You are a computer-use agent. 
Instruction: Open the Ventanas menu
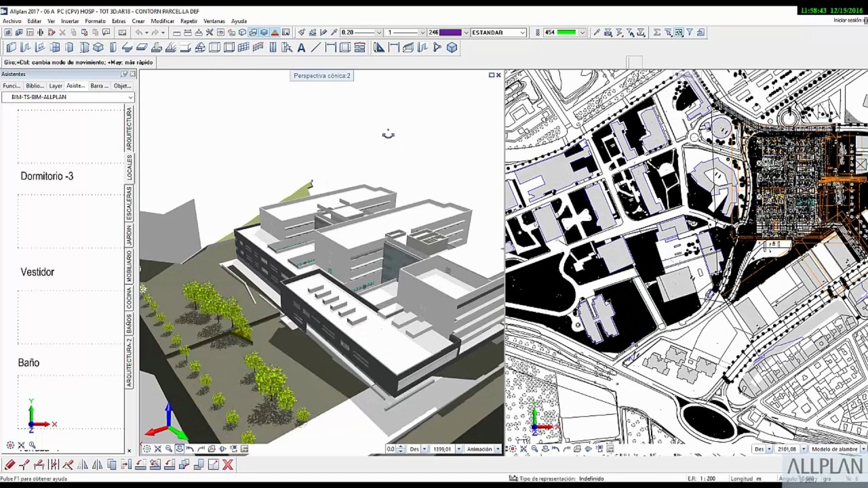(214, 21)
